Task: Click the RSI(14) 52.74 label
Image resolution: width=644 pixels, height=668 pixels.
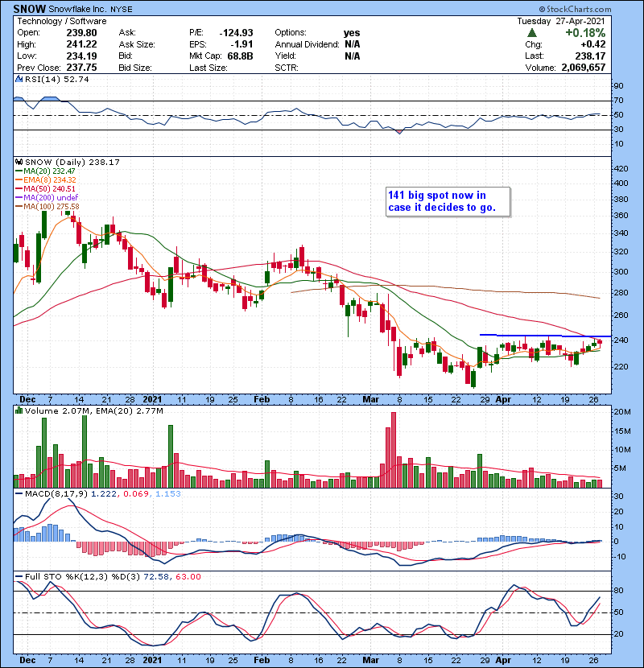Action: [56, 79]
